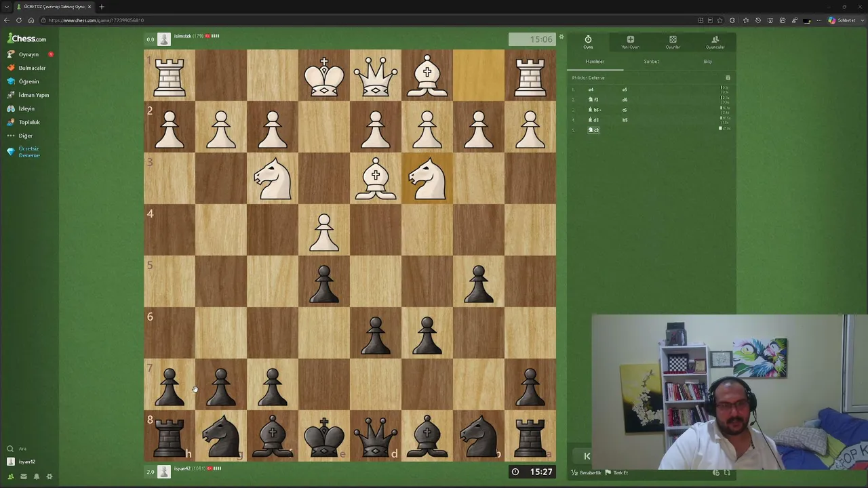Select move c6 in the move list
Screen dimensions: 868x488
pos(625,110)
